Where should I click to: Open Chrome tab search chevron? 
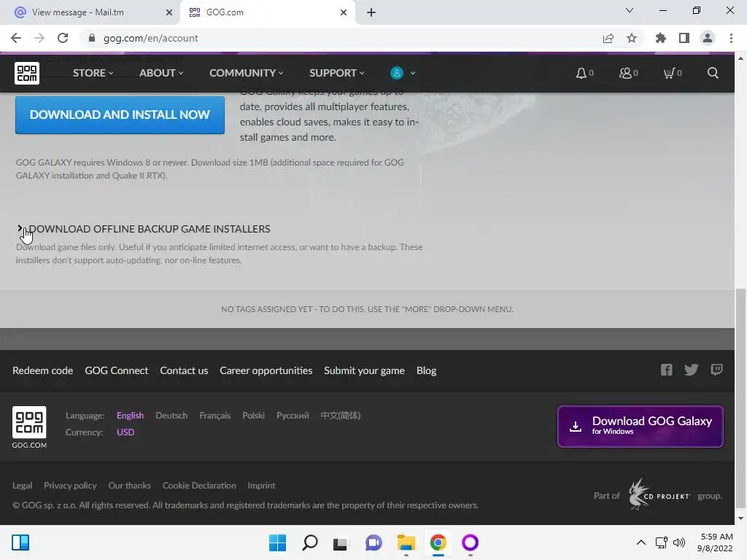[630, 10]
